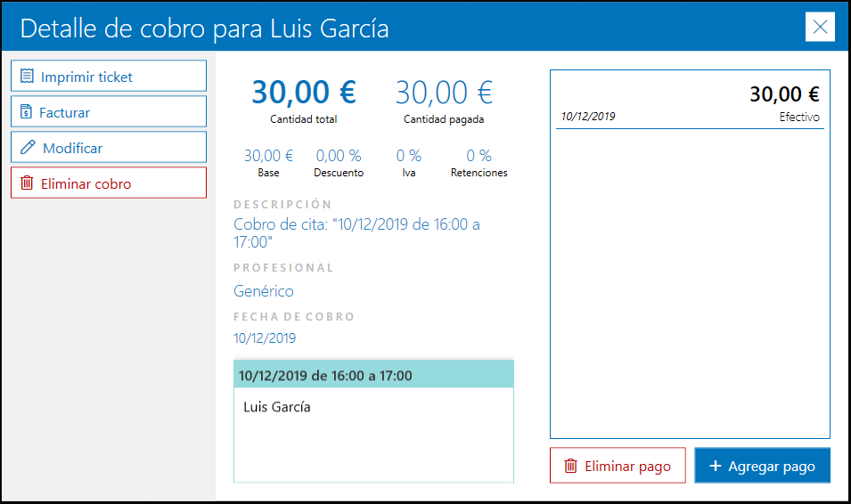
Task: Click the plus icon in Agregar pago
Action: pyautogui.click(x=715, y=466)
